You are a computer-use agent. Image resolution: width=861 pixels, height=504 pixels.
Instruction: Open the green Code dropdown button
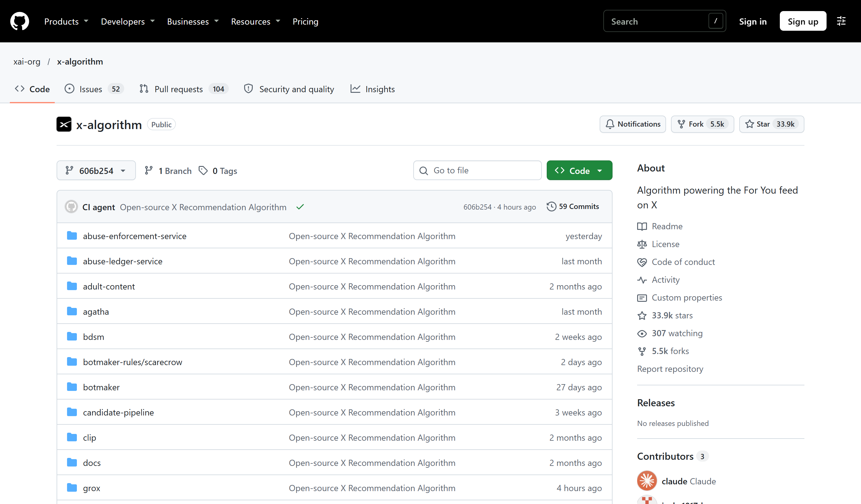tap(579, 170)
